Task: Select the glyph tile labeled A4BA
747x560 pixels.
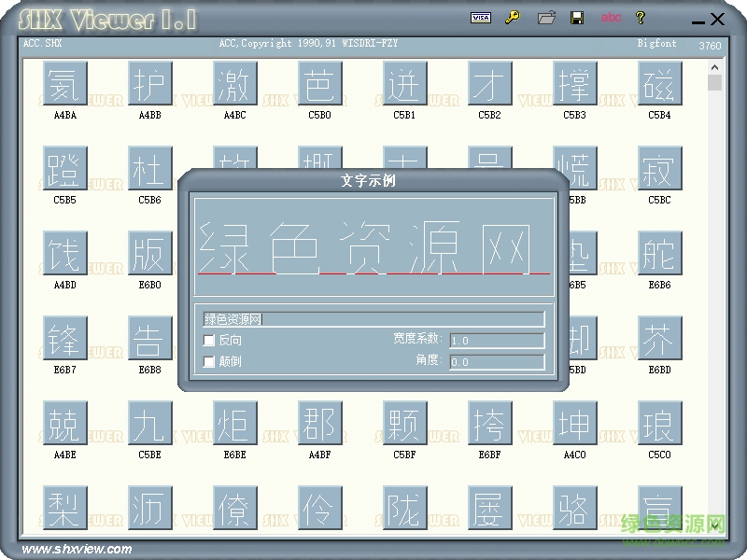Action: pos(64,83)
